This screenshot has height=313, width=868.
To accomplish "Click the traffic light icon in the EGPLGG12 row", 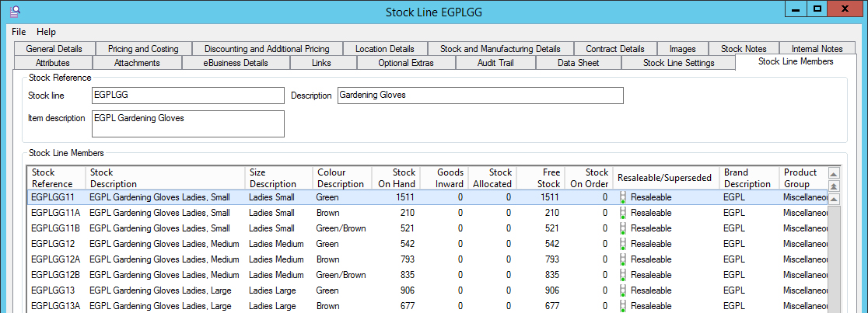I will click(x=623, y=244).
